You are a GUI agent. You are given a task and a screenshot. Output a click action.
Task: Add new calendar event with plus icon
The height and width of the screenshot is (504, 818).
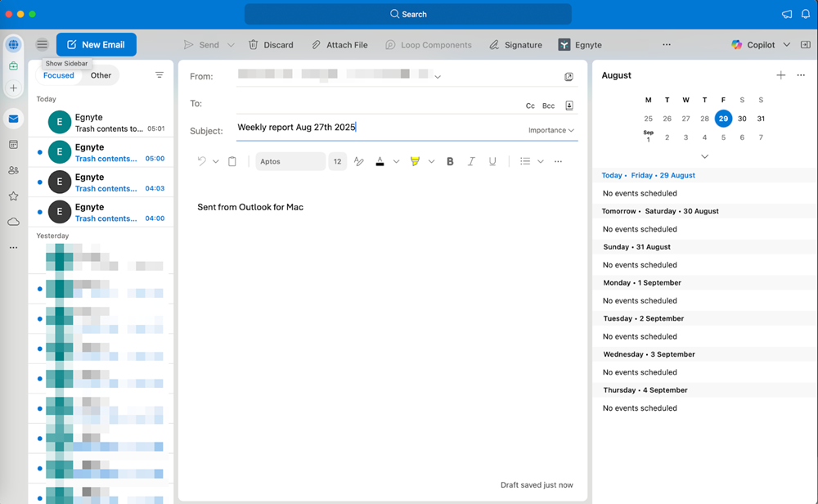pyautogui.click(x=780, y=75)
